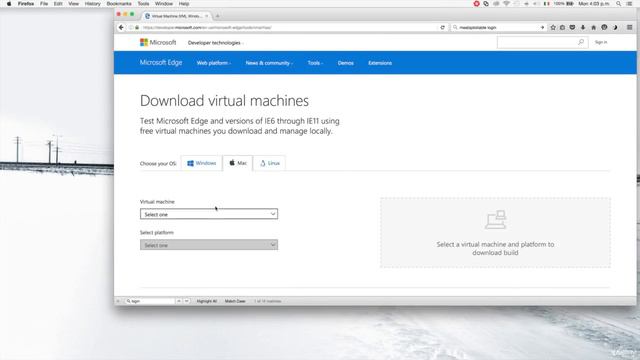Open the Select platform dropdown
Viewport: 640px width, 360px height.
pyautogui.click(x=209, y=244)
